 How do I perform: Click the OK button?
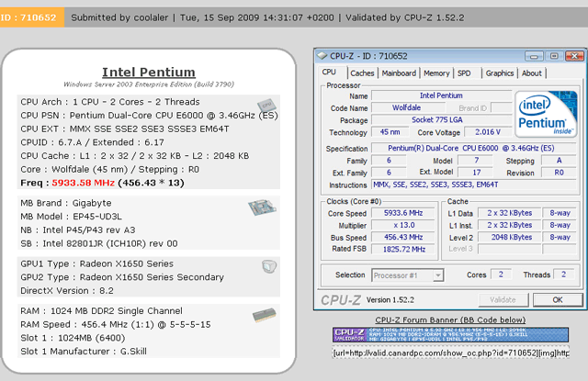[x=558, y=299]
